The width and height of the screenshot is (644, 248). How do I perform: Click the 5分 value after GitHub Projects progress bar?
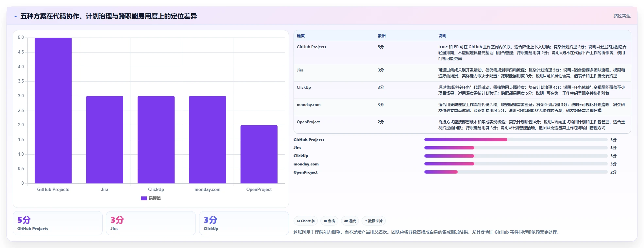(613, 140)
